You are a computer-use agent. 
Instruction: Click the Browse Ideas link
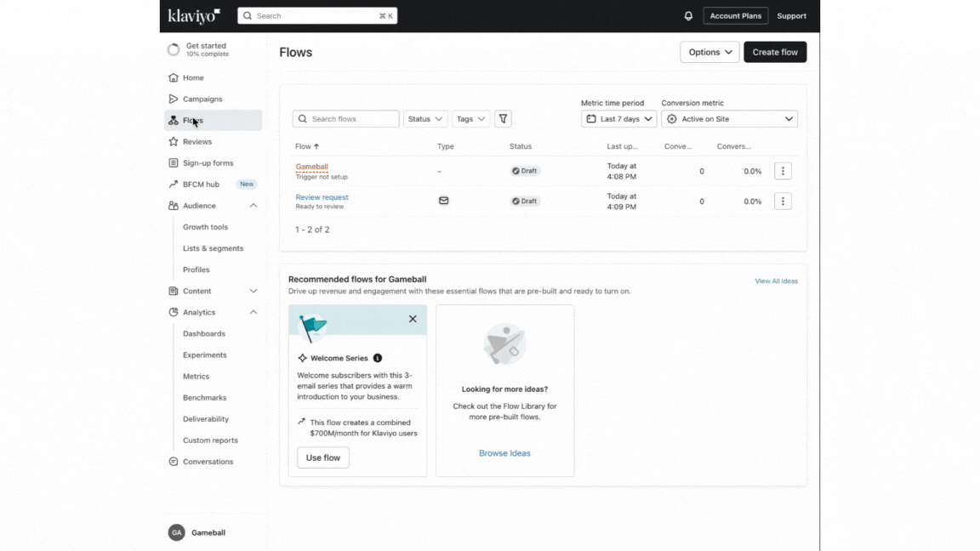(x=504, y=453)
